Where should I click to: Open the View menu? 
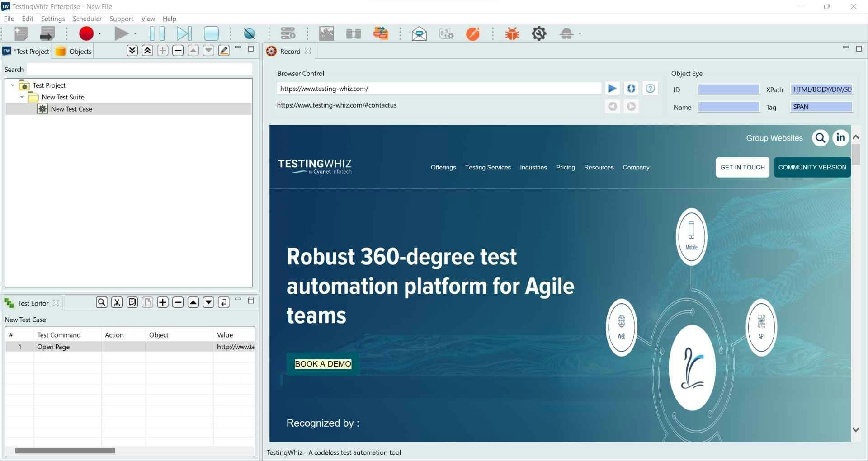[148, 19]
